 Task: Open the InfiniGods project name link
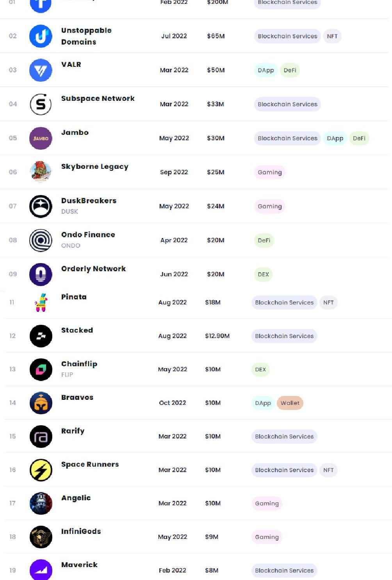81,531
